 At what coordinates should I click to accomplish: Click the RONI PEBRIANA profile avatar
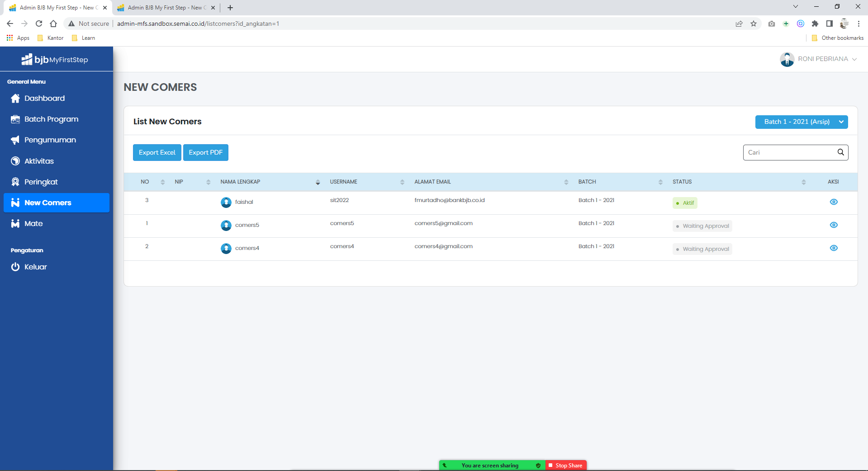click(x=787, y=59)
